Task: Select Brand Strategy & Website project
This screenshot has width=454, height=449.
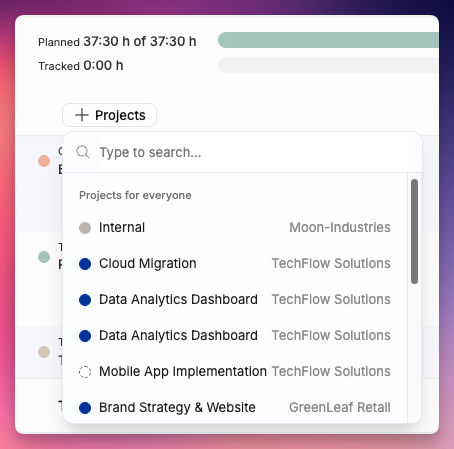Action: 235,408
